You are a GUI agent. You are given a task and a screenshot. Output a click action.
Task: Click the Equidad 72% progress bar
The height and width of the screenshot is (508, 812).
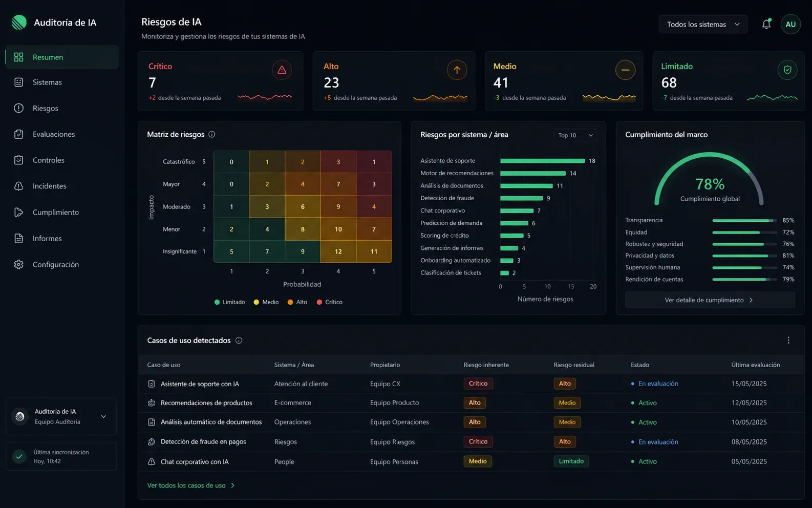[x=744, y=232]
